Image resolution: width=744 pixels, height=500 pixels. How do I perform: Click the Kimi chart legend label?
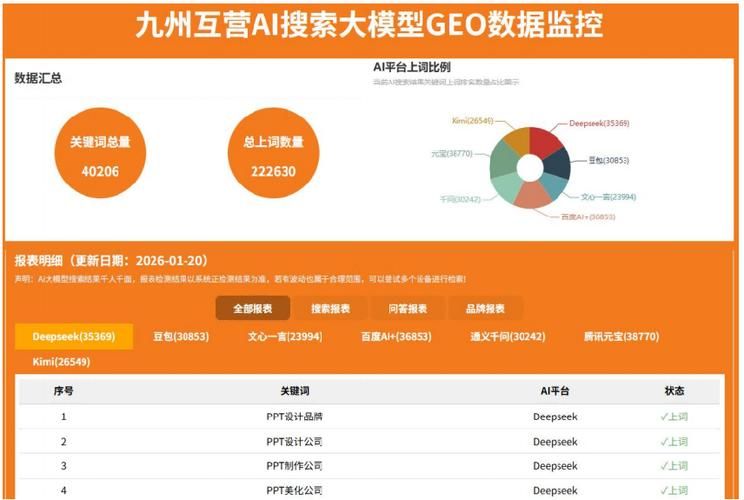click(473, 121)
